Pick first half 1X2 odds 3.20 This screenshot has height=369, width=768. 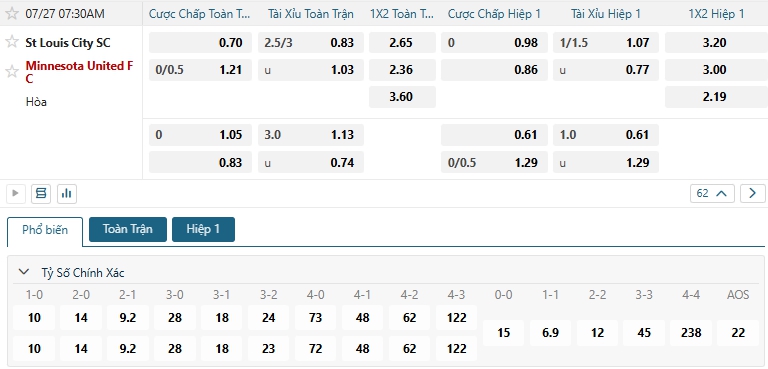pos(714,43)
